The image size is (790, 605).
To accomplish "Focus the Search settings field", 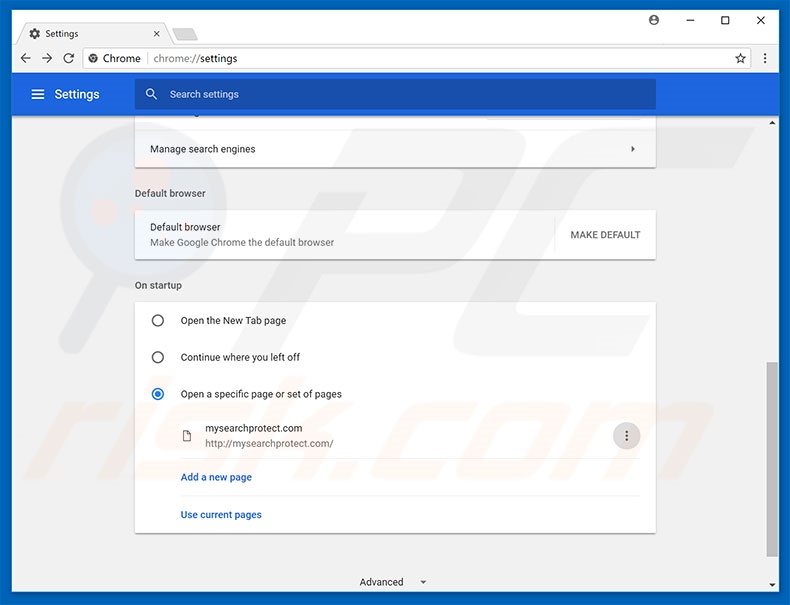I will 400,94.
